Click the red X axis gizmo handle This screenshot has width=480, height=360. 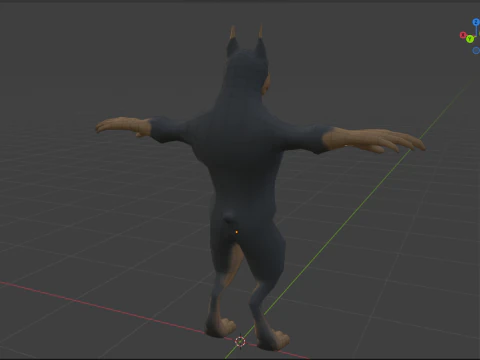463,35
